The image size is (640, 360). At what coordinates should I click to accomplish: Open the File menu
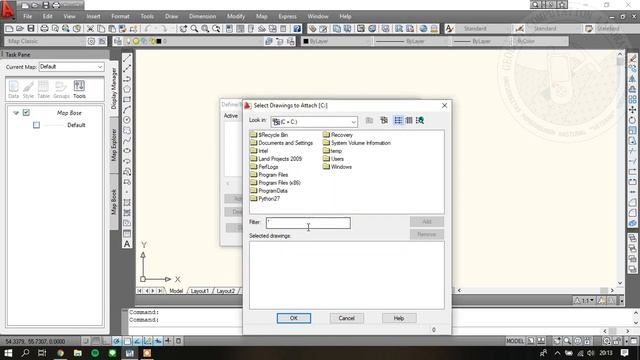[27, 16]
